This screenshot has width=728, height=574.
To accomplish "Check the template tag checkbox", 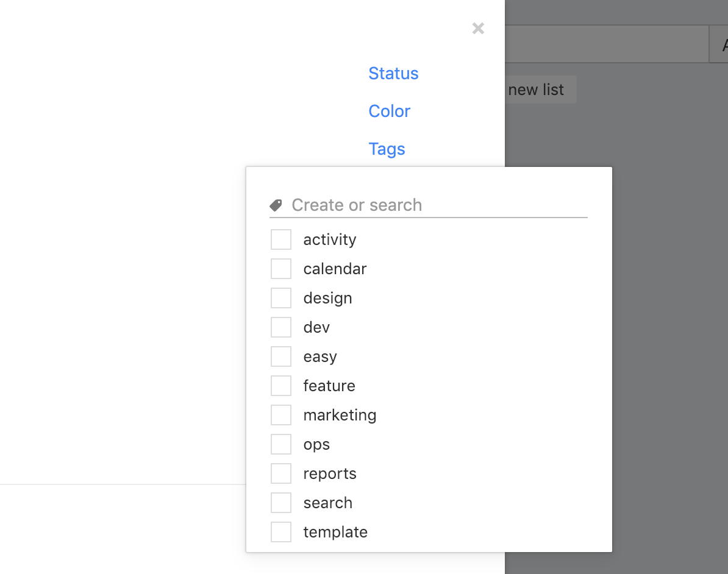I will tap(281, 532).
